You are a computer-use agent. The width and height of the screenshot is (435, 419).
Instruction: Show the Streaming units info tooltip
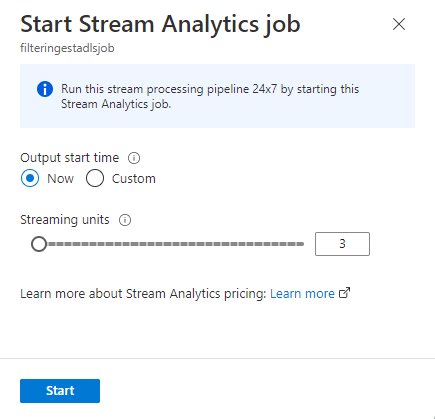pyautogui.click(x=125, y=220)
